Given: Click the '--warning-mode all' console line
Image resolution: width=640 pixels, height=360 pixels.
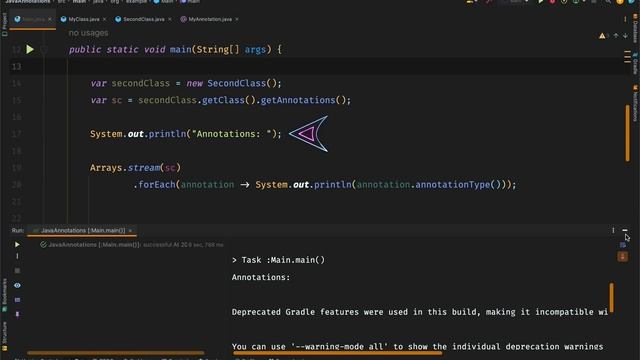Looking at the screenshot, I should [x=417, y=347].
